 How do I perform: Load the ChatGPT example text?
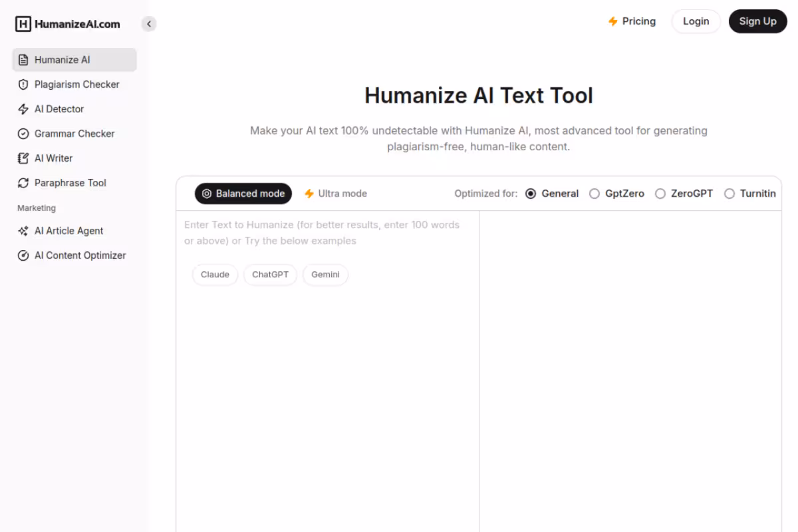click(270, 275)
